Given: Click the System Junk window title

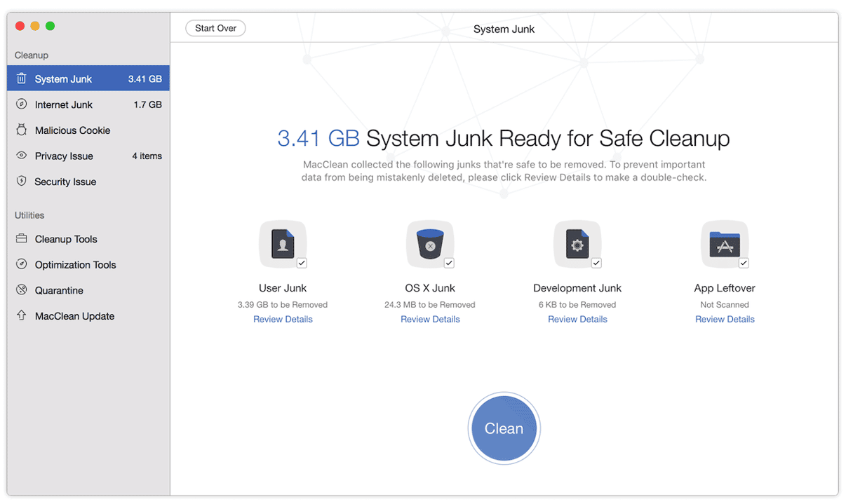Looking at the screenshot, I should pos(504,29).
